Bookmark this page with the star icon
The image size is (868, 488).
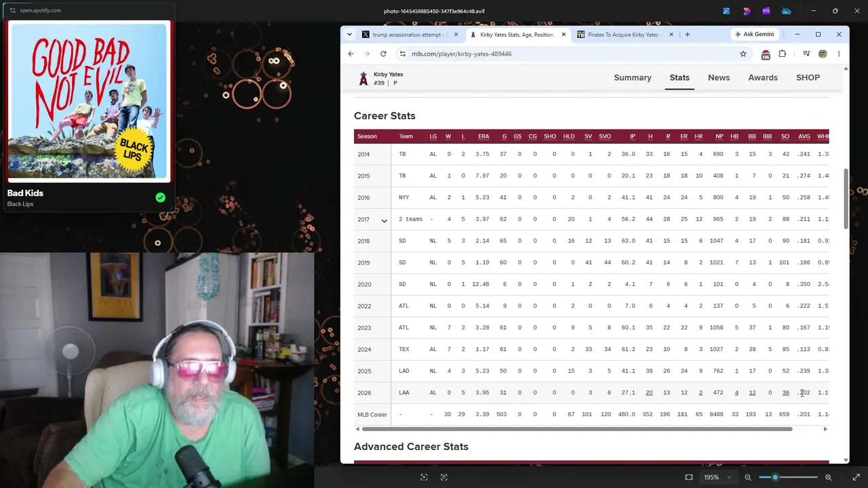click(743, 54)
